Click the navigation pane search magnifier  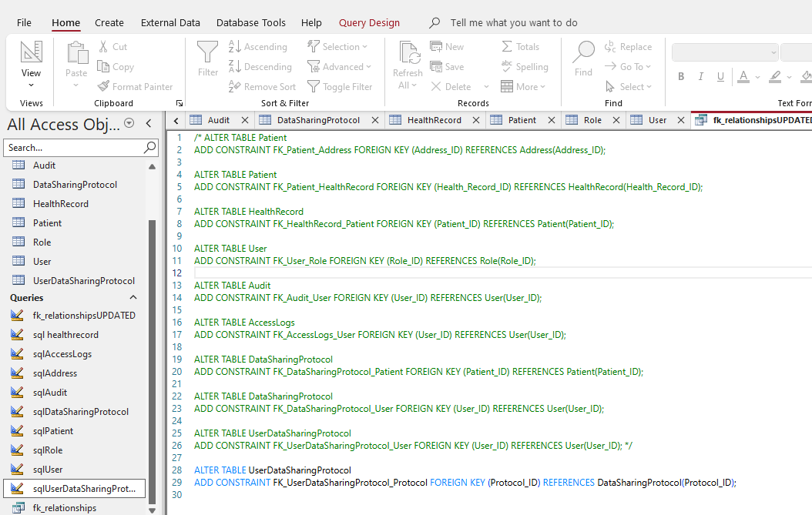click(149, 148)
